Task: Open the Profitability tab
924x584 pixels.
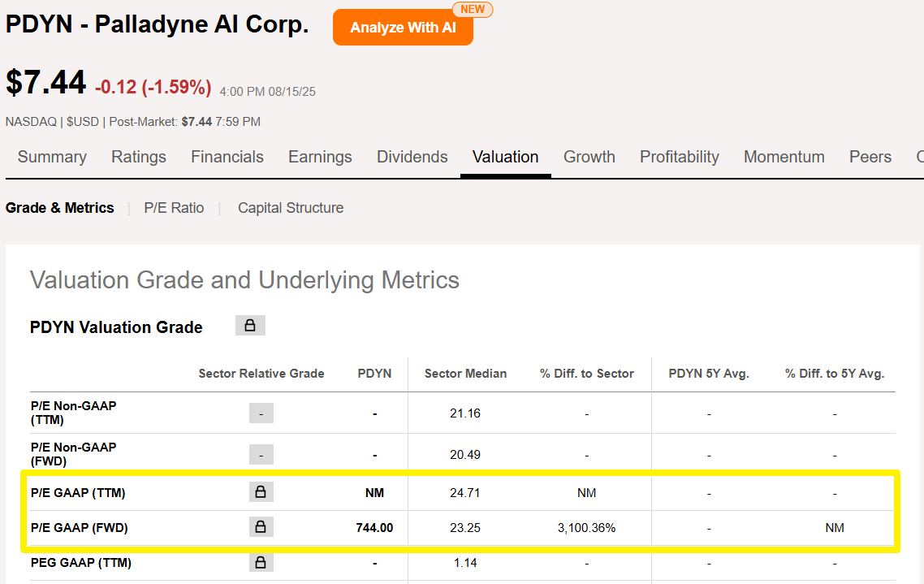Action: point(680,157)
